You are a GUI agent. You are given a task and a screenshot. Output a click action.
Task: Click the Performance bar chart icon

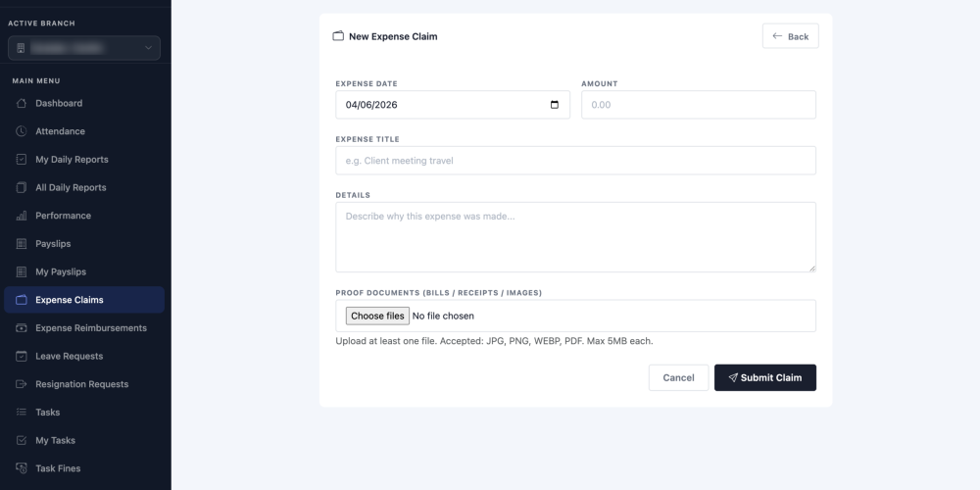point(22,216)
